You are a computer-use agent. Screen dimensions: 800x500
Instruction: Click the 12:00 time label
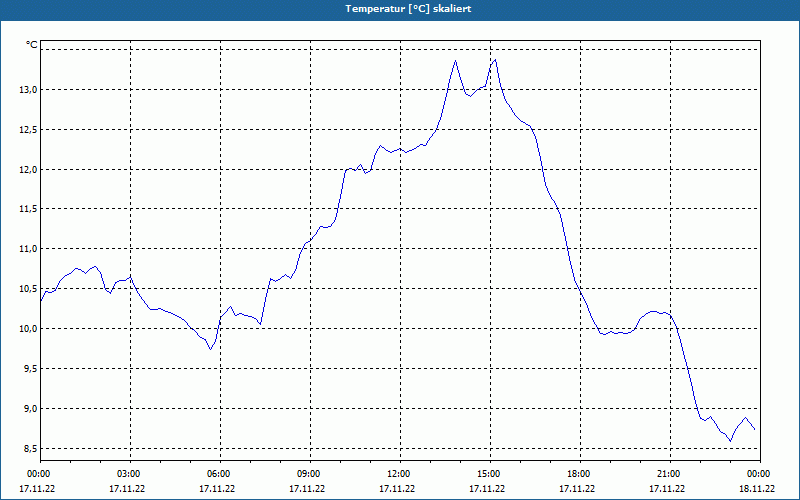click(401, 474)
